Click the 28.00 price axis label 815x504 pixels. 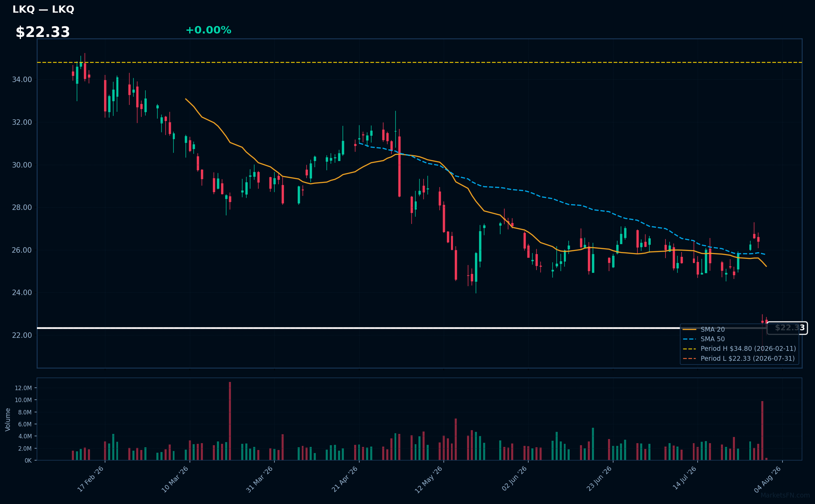(x=22, y=208)
